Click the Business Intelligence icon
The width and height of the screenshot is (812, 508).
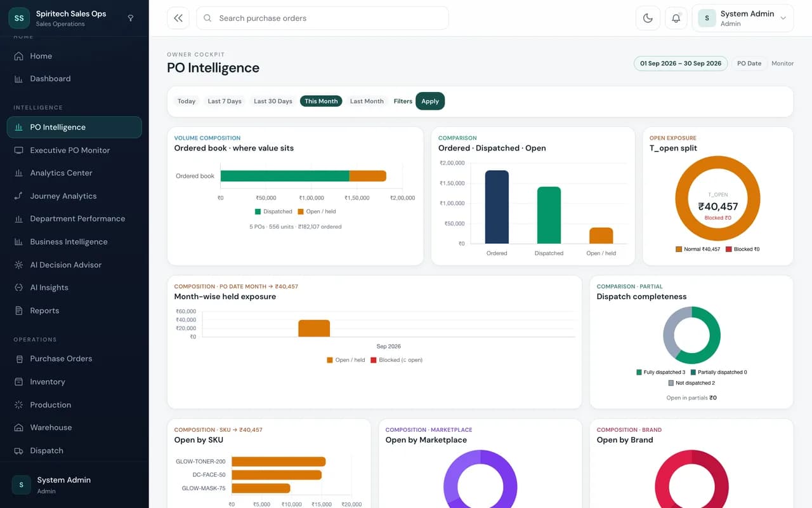click(x=18, y=242)
